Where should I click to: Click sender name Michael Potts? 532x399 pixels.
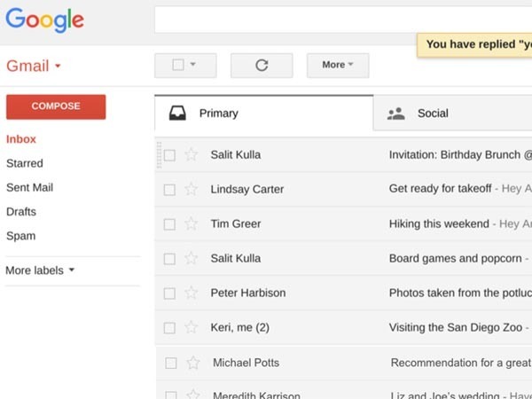pos(246,363)
